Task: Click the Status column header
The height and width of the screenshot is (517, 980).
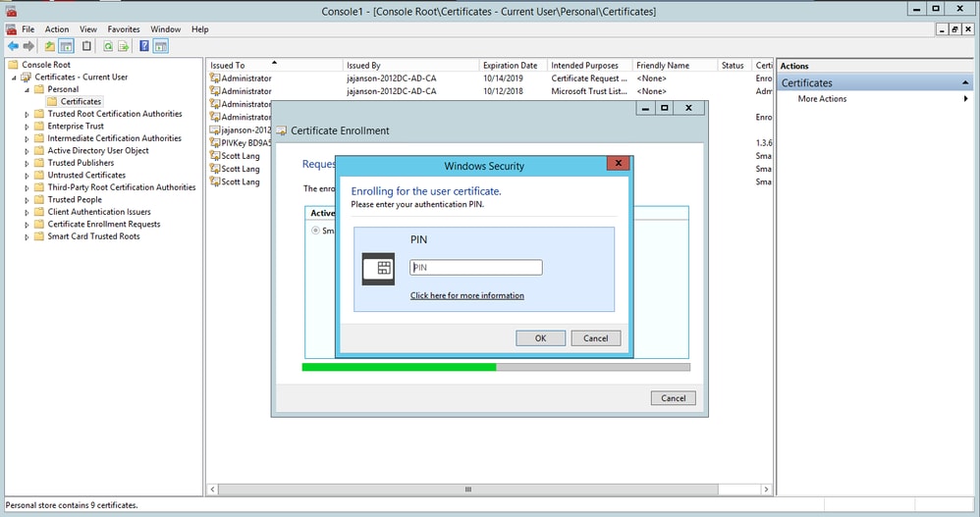Action: pyautogui.click(x=734, y=65)
